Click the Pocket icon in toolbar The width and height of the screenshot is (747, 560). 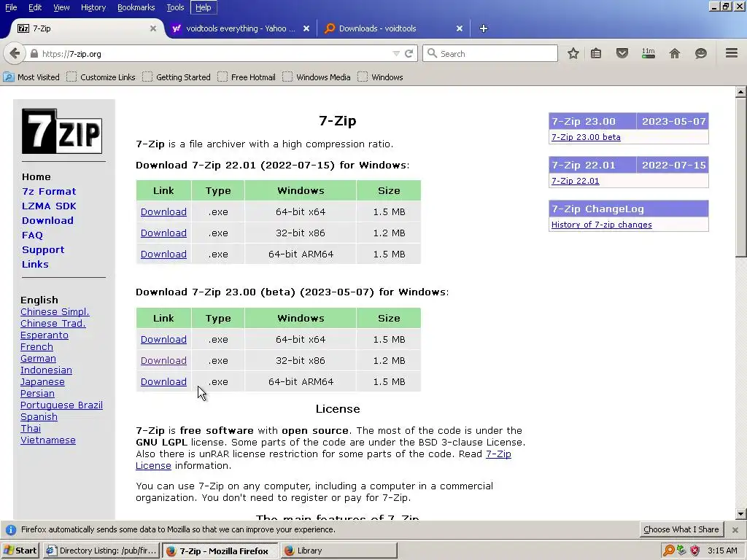pyautogui.click(x=622, y=53)
